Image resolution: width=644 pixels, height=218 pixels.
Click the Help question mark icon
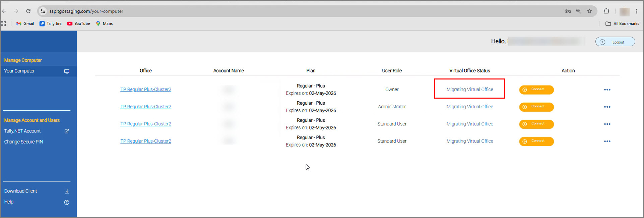coord(67,202)
